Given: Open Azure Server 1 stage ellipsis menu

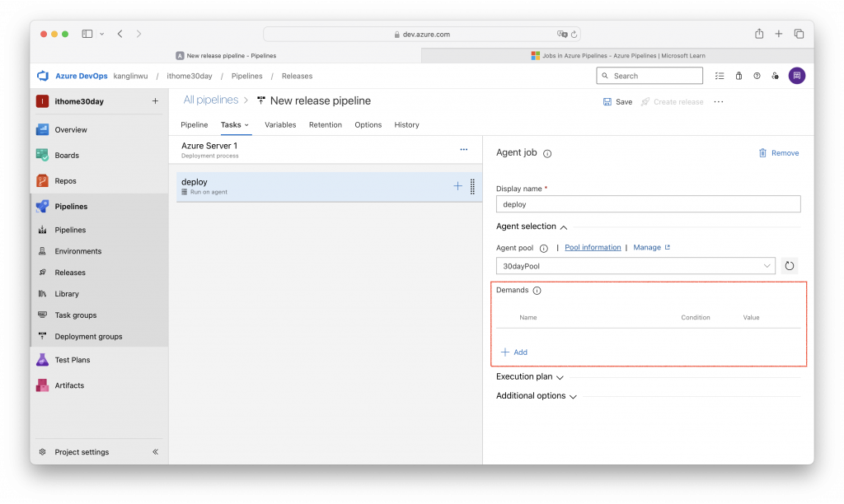Looking at the screenshot, I should 463,150.
